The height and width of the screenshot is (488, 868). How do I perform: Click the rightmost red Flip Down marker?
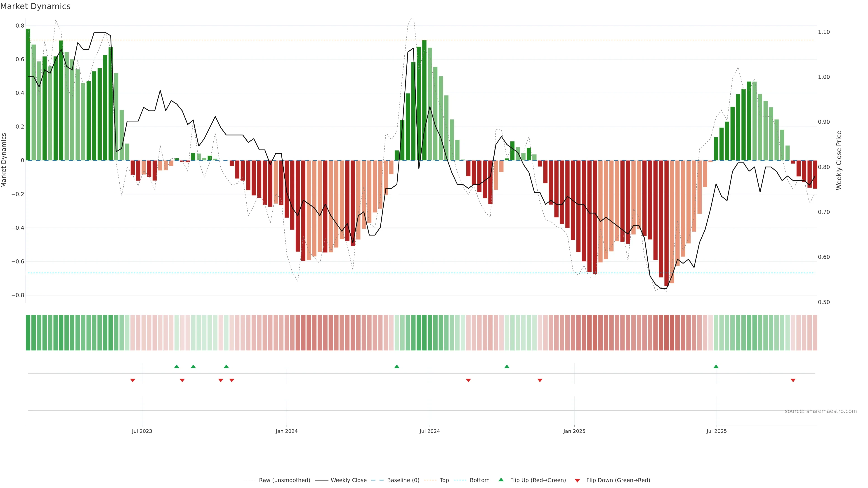pyautogui.click(x=793, y=380)
